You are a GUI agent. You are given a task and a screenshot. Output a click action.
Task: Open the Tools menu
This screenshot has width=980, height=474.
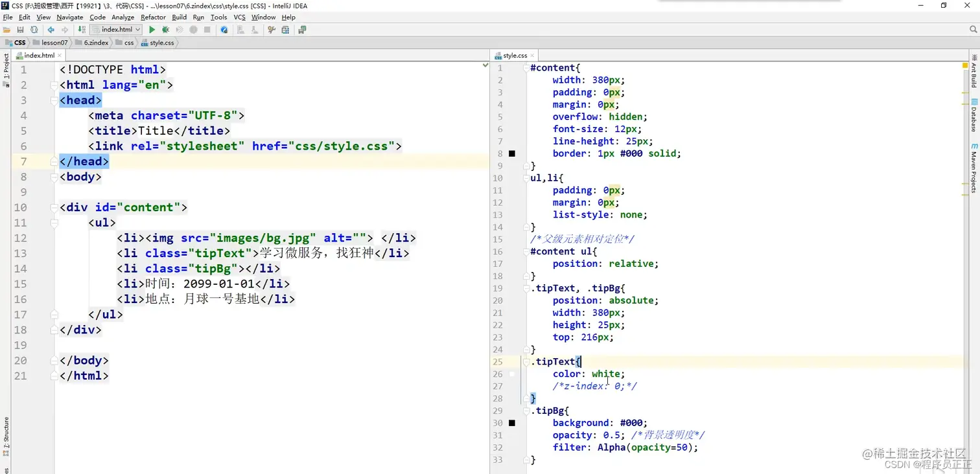(x=218, y=17)
